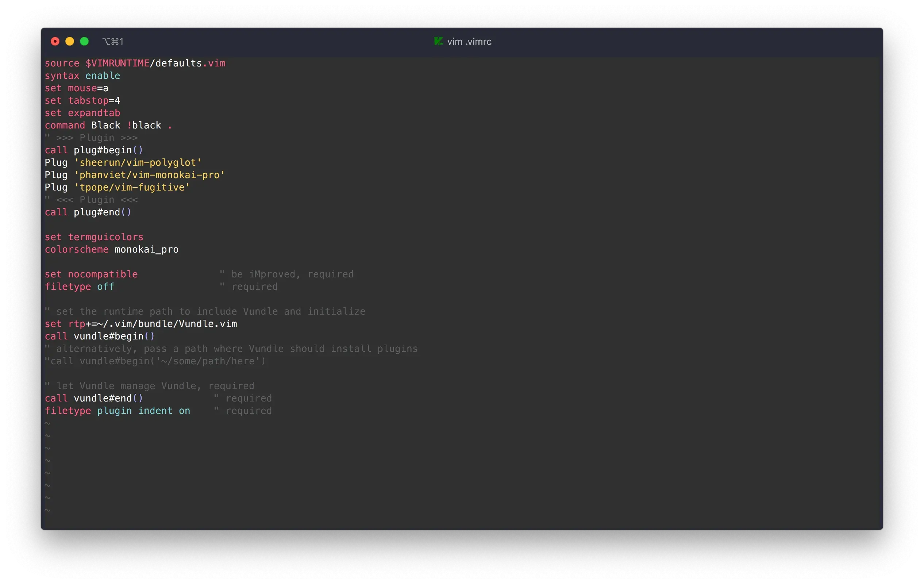Click the 'call vundle#begin()' line
The width and height of the screenshot is (924, 584).
tap(99, 336)
